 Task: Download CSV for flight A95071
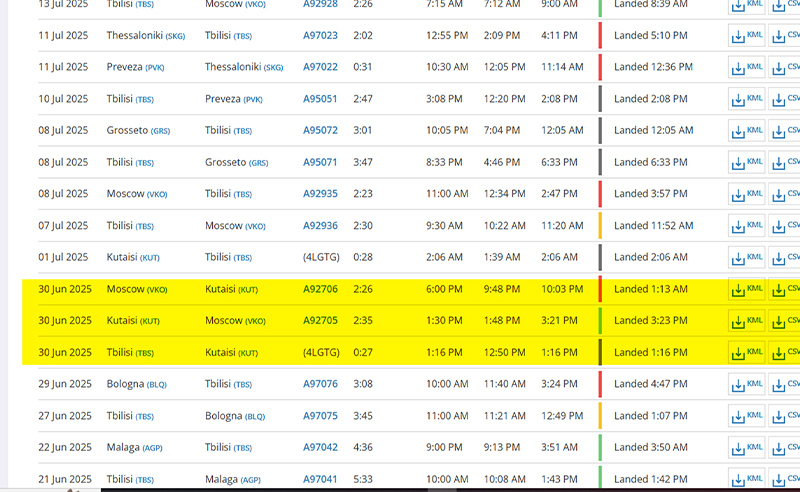click(x=785, y=163)
